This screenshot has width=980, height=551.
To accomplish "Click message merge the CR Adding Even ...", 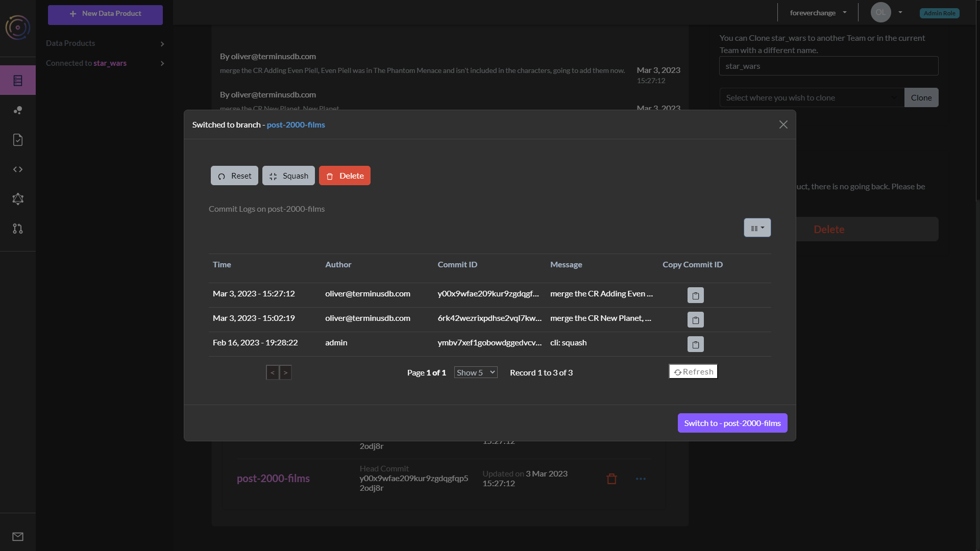I will (x=601, y=293).
